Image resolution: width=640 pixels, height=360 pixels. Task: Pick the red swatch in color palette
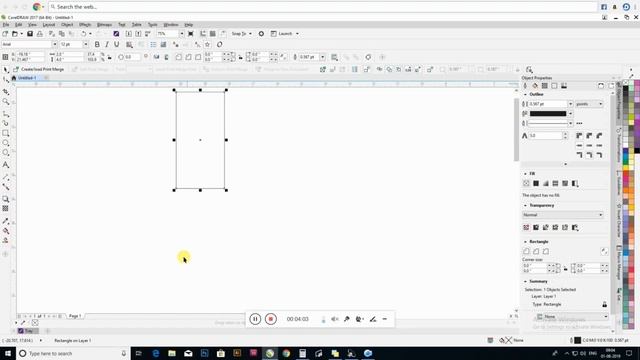[x=626, y=174]
